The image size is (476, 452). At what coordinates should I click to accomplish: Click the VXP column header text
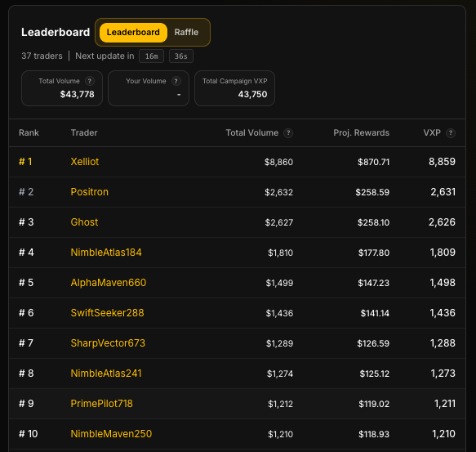pyautogui.click(x=432, y=133)
